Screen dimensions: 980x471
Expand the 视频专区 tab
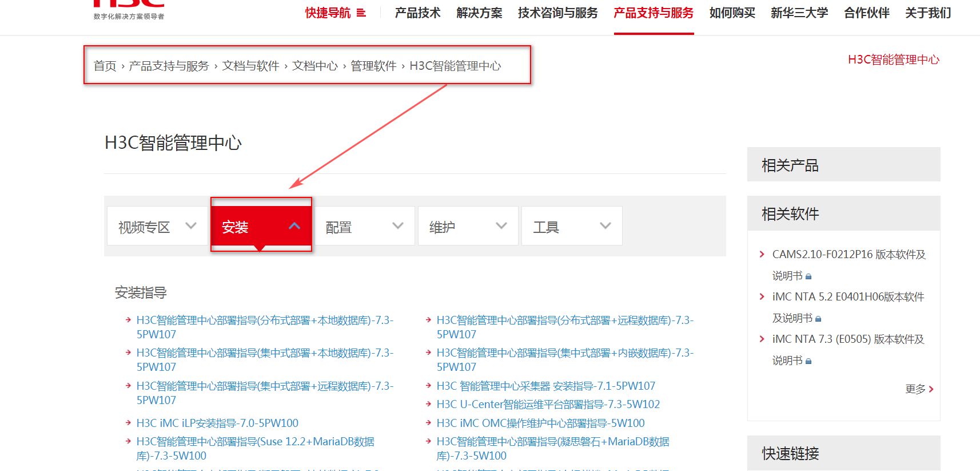tap(157, 226)
